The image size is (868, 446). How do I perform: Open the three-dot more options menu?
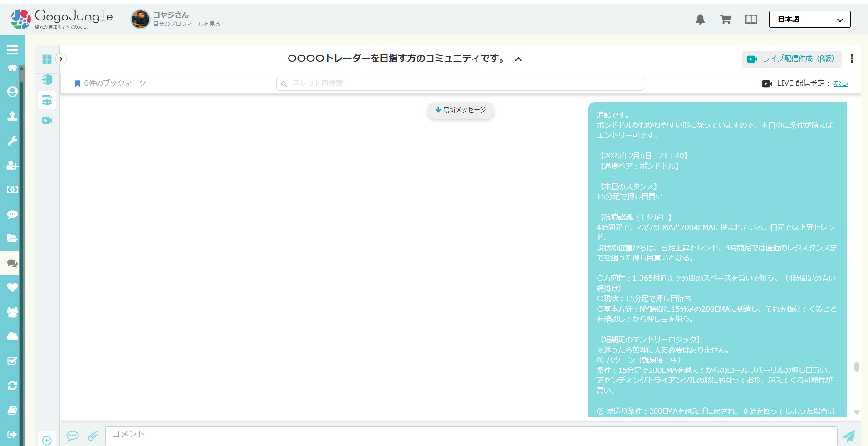point(852,59)
